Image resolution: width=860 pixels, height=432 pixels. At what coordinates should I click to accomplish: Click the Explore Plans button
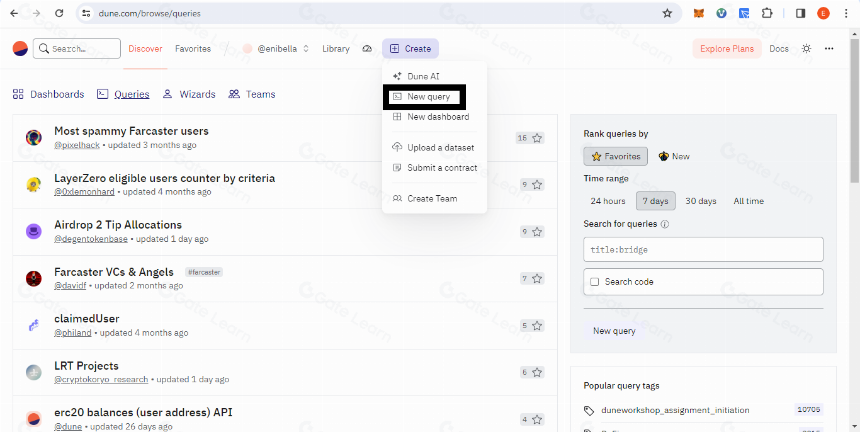(x=727, y=49)
